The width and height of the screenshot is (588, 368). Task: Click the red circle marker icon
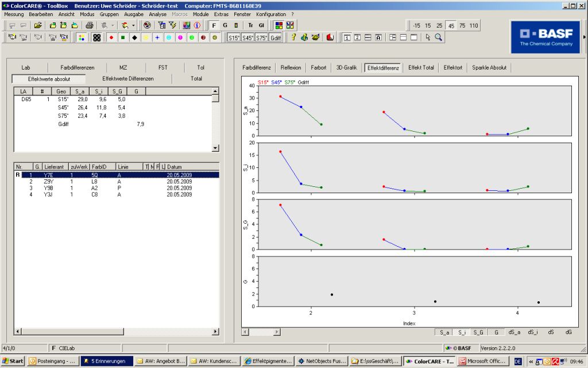tap(110, 37)
